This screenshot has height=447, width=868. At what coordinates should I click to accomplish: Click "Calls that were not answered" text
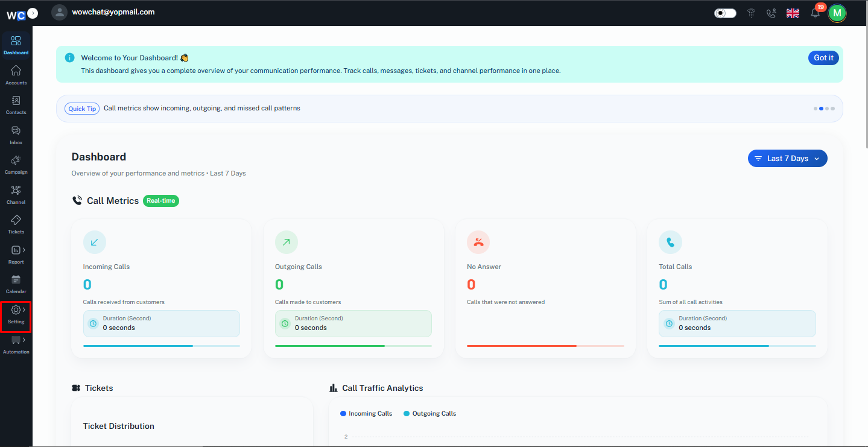coord(505,302)
